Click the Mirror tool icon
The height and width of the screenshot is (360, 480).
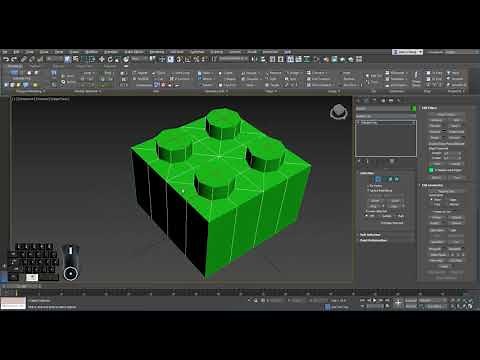pos(254,59)
